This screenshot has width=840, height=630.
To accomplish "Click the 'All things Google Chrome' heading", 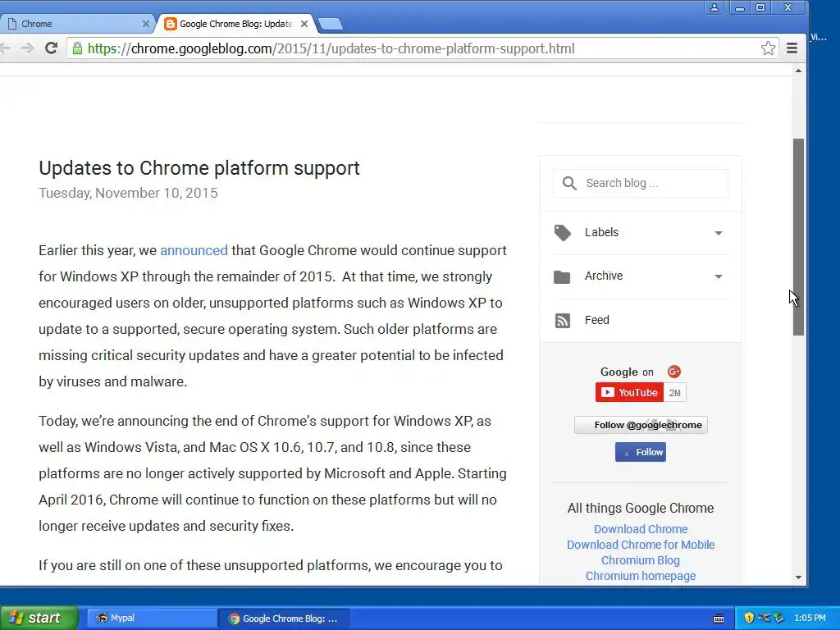I will coord(640,508).
